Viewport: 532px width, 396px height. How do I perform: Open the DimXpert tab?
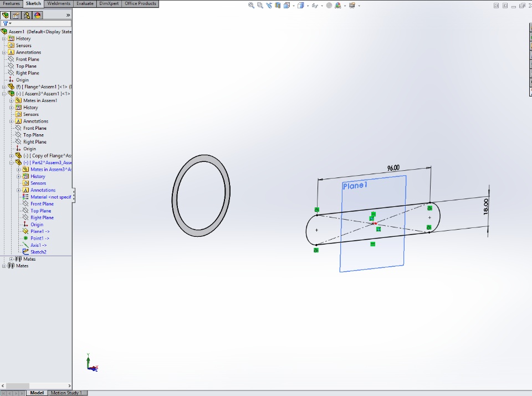click(109, 3)
